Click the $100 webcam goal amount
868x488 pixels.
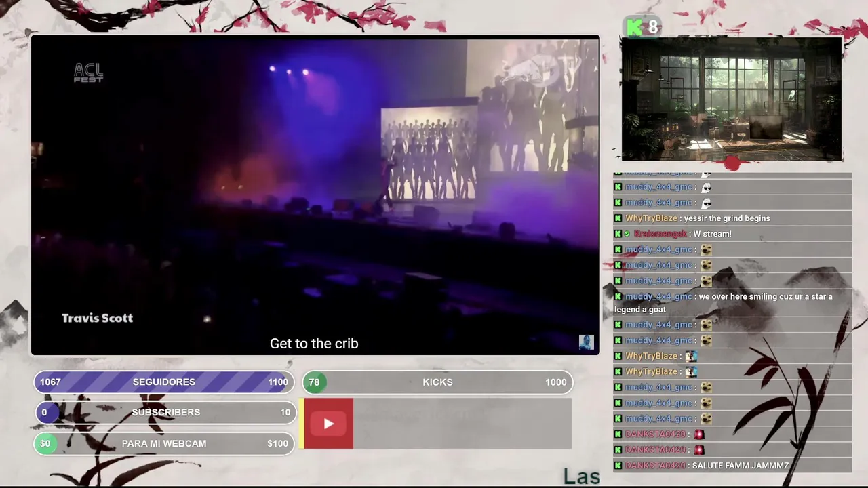coord(278,443)
